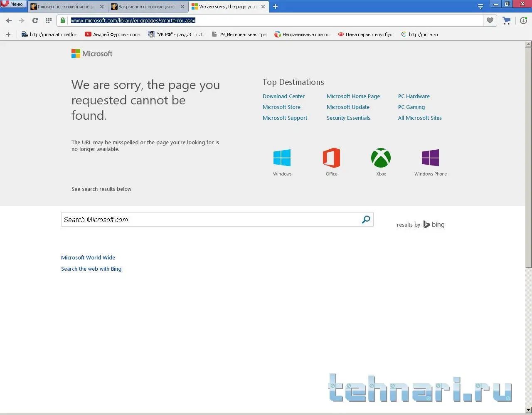532x415 pixels.
Task: Open the tab menu icon in title bar
Action: pyautogui.click(x=480, y=6)
